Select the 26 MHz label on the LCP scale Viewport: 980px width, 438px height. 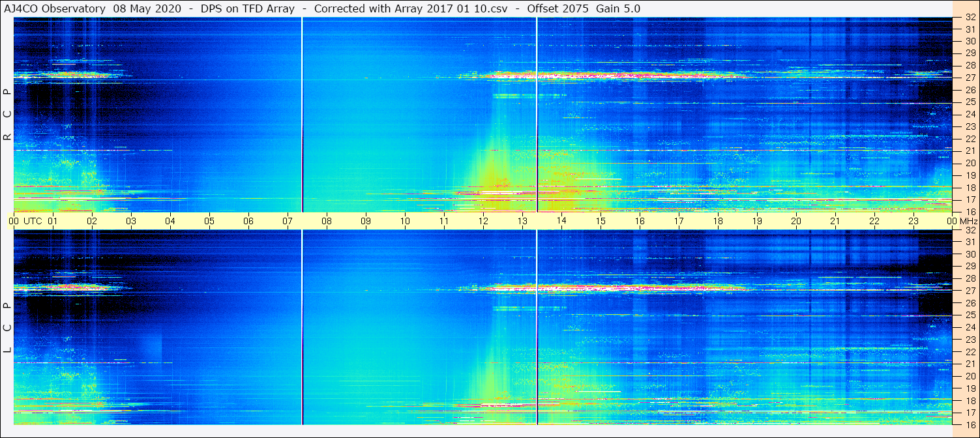click(x=970, y=303)
